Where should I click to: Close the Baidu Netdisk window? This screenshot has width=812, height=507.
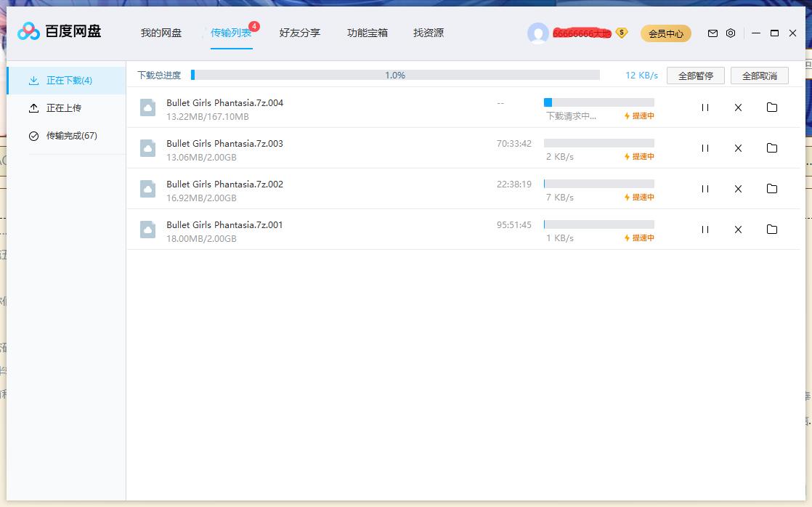click(x=792, y=33)
